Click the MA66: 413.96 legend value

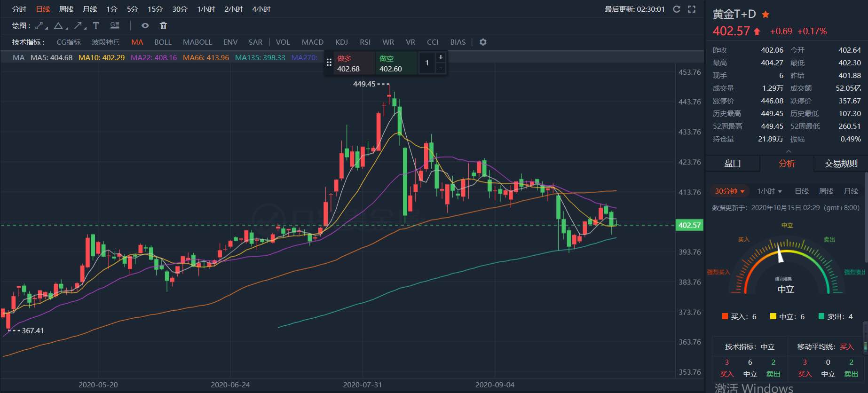[206, 58]
